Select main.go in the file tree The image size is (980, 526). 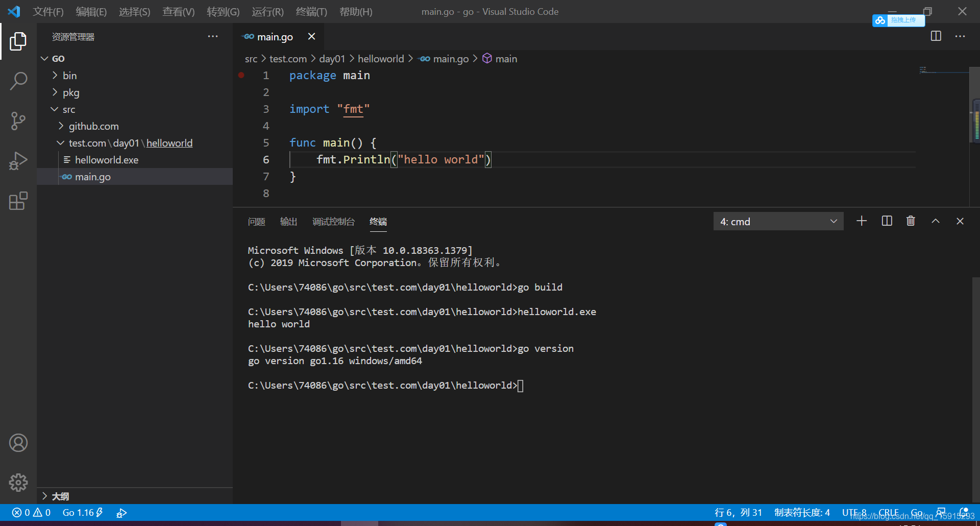point(135,177)
